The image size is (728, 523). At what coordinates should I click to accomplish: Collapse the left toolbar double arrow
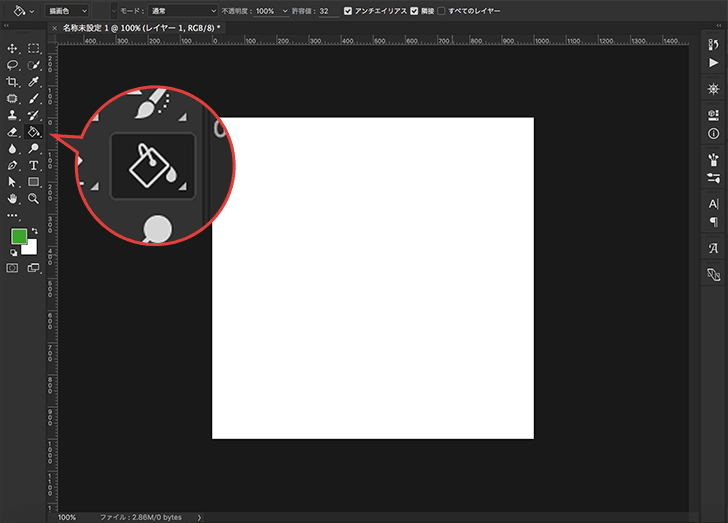6,26
